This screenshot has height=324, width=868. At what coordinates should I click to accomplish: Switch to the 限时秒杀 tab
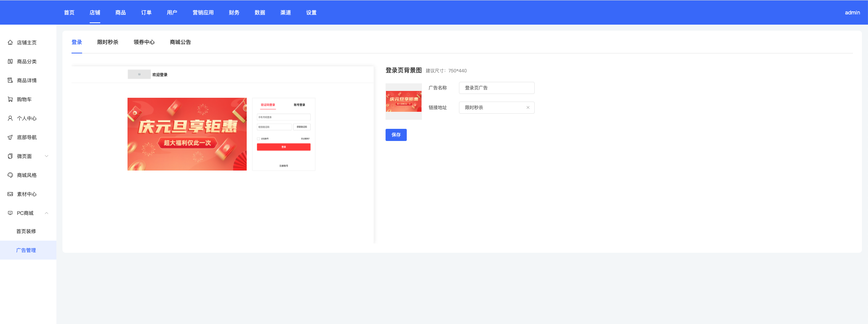[x=107, y=42]
